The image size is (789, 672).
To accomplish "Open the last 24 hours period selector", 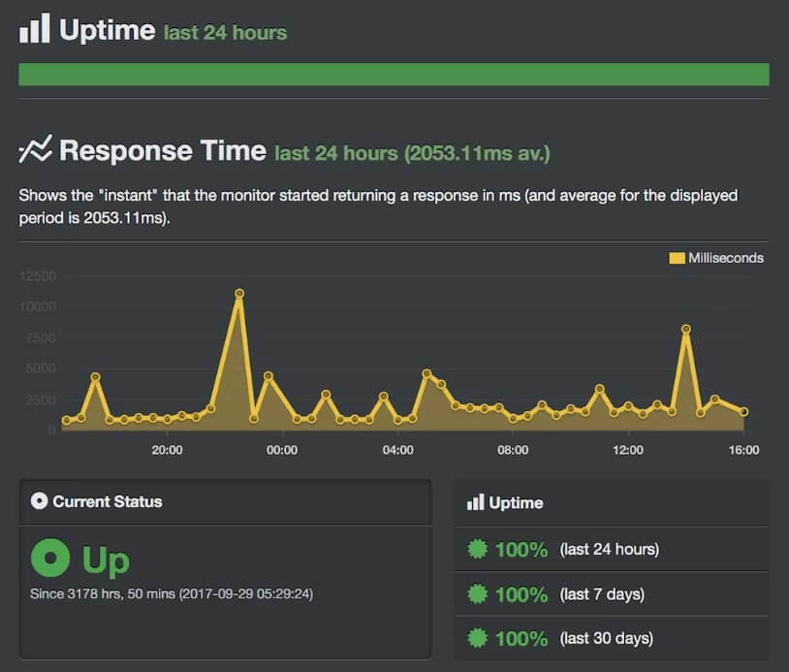I will (x=224, y=31).
